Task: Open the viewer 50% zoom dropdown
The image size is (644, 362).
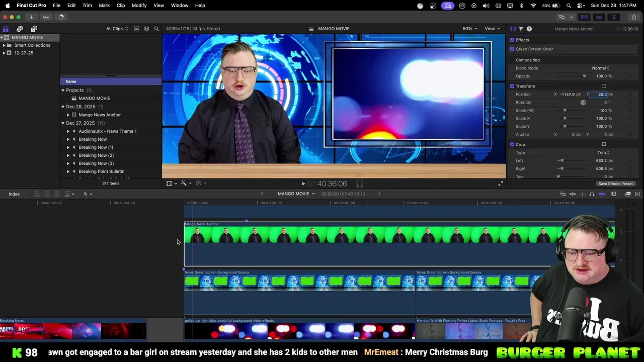Action: [x=470, y=29]
